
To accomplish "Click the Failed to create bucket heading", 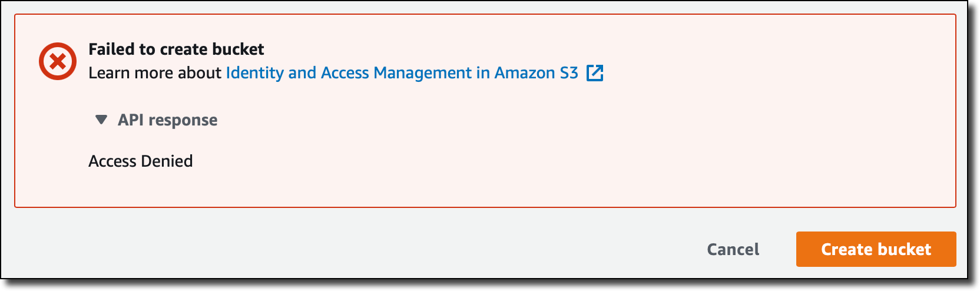I will coord(176,49).
